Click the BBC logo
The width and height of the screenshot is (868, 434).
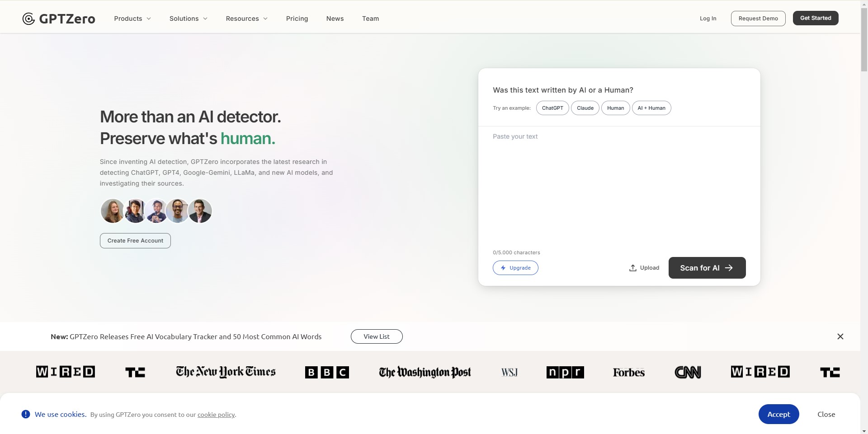(327, 372)
